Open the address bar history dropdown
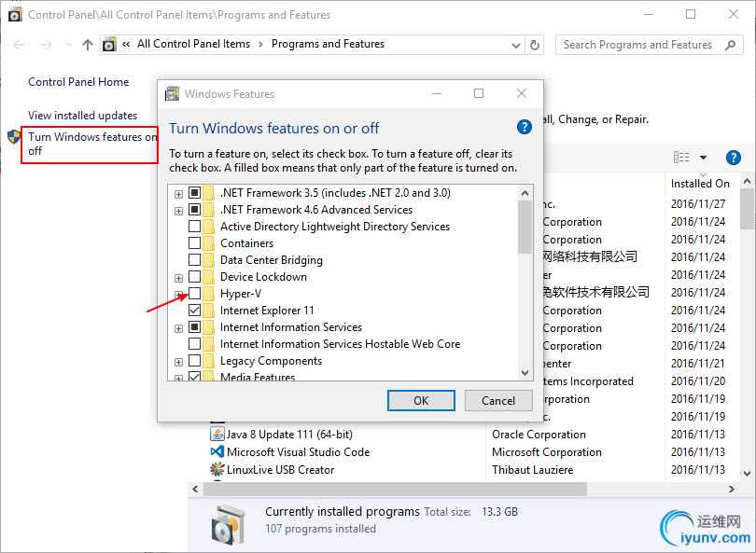756x553 pixels. pyautogui.click(x=516, y=46)
